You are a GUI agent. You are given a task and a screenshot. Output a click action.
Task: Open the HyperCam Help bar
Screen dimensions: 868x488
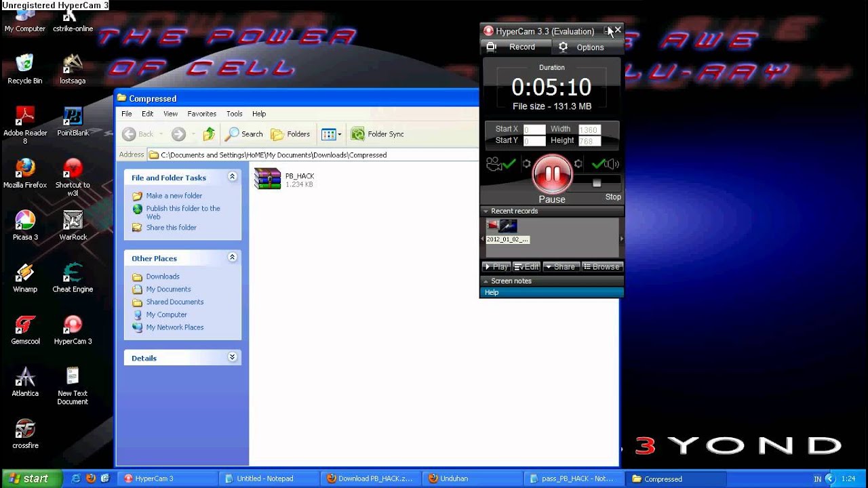[551, 292]
